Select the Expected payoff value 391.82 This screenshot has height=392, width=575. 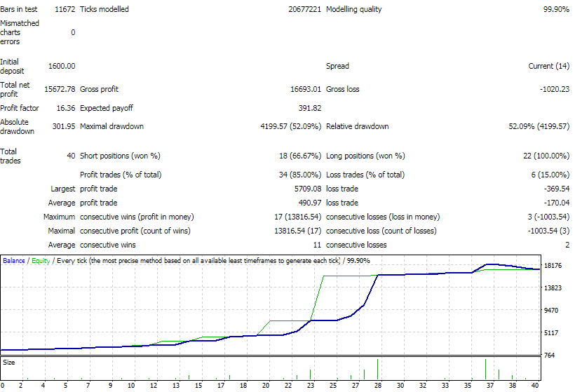click(309, 108)
